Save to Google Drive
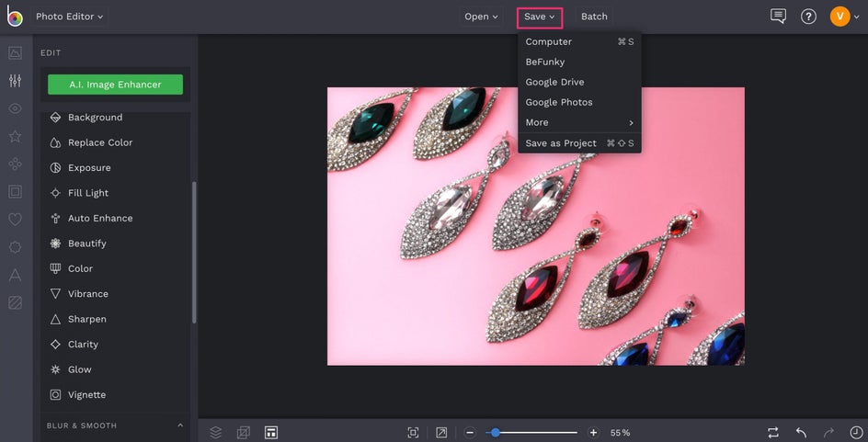The image size is (868, 442). coord(579,82)
